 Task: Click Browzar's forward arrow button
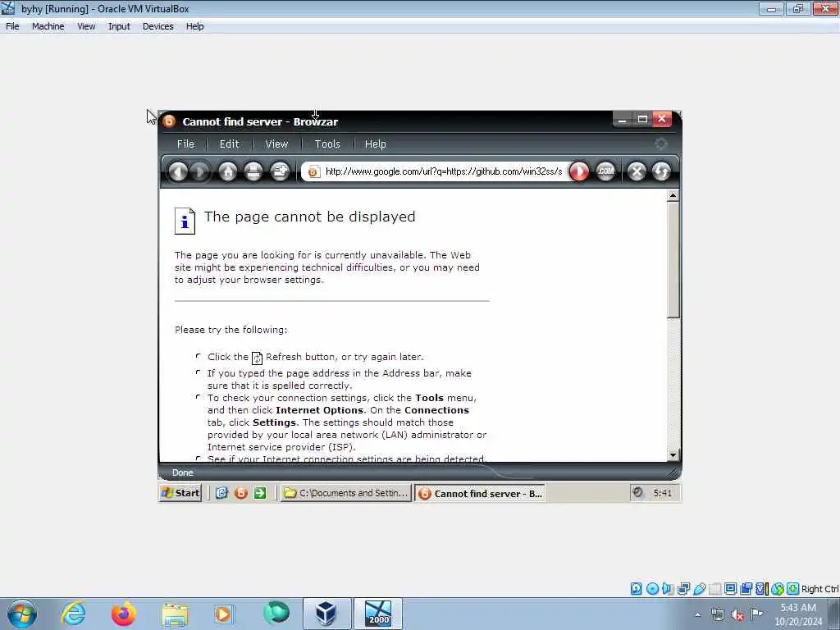coord(200,171)
